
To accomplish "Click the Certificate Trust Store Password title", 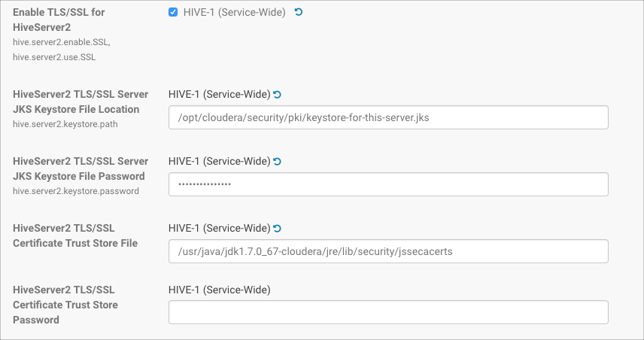I will [x=65, y=304].
